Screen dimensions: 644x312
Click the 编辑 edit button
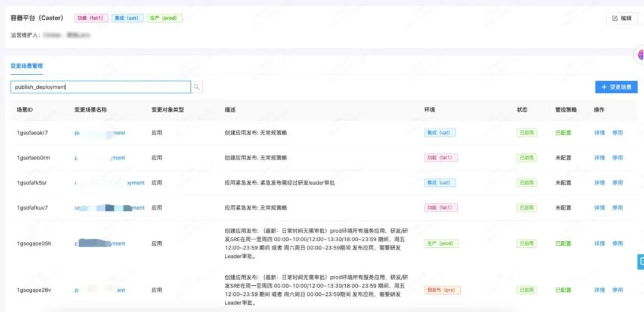pyautogui.click(x=622, y=18)
